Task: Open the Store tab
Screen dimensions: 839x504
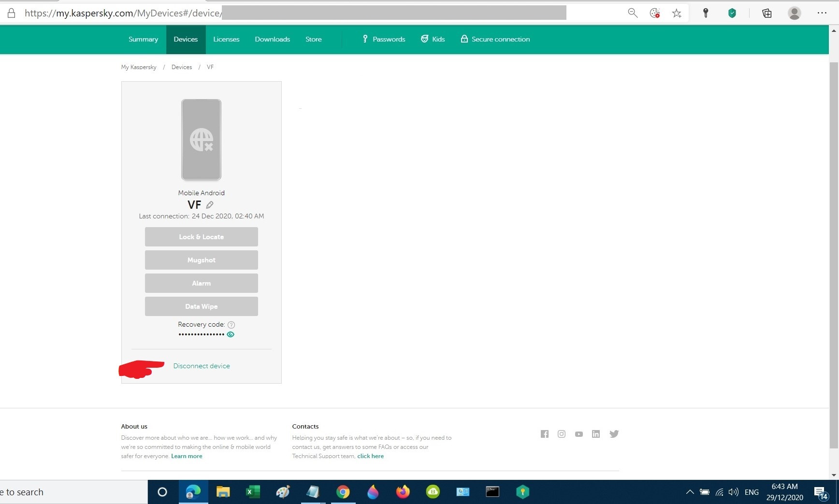Action: point(313,39)
